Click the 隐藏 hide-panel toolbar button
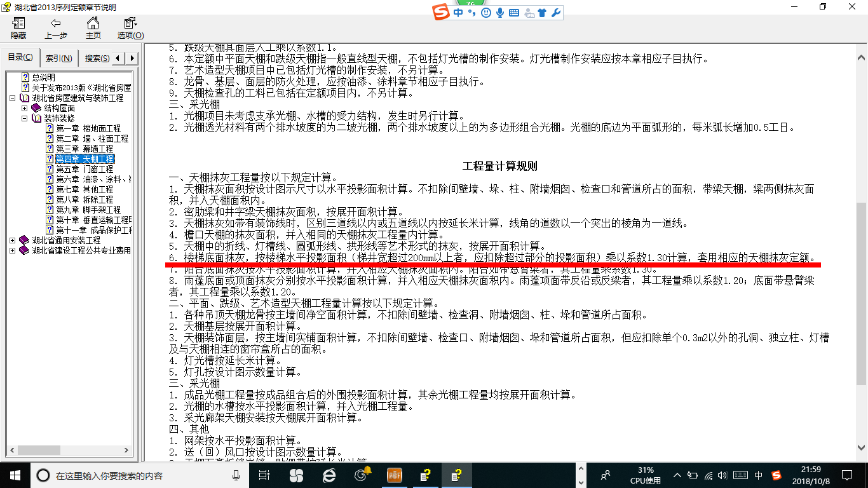Image resolution: width=868 pixels, height=488 pixels. (18, 29)
